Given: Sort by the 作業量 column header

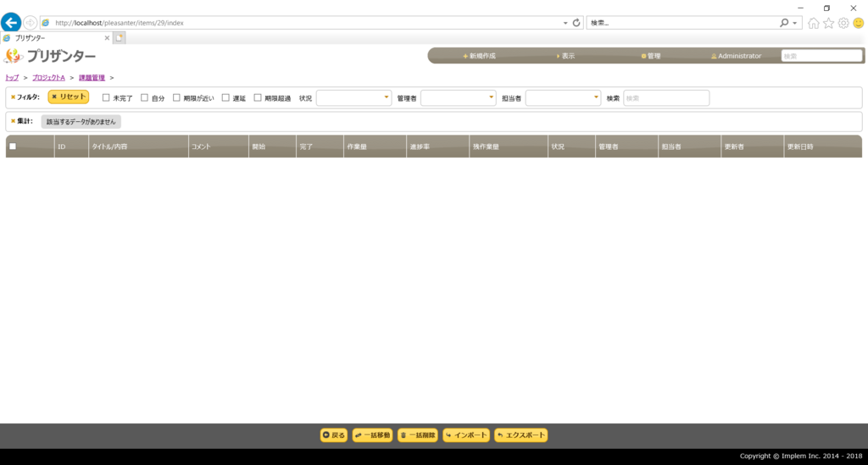Looking at the screenshot, I should tap(375, 147).
